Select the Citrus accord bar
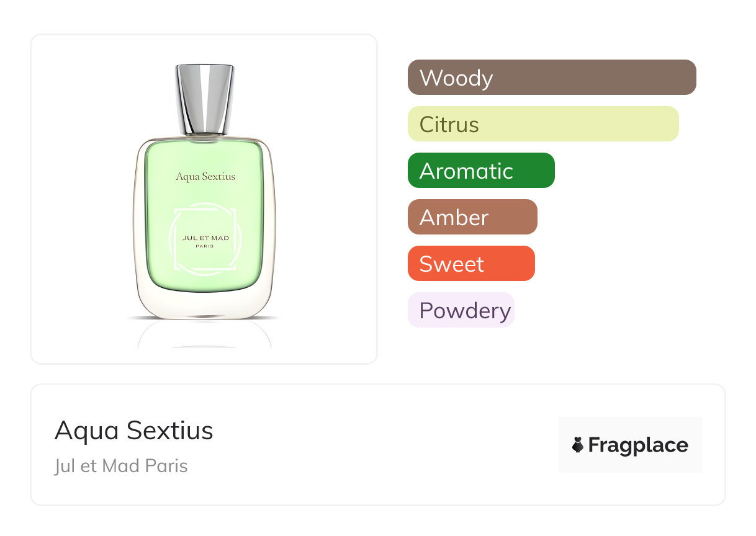Image resolution: width=756 pixels, height=536 pixels. click(543, 124)
